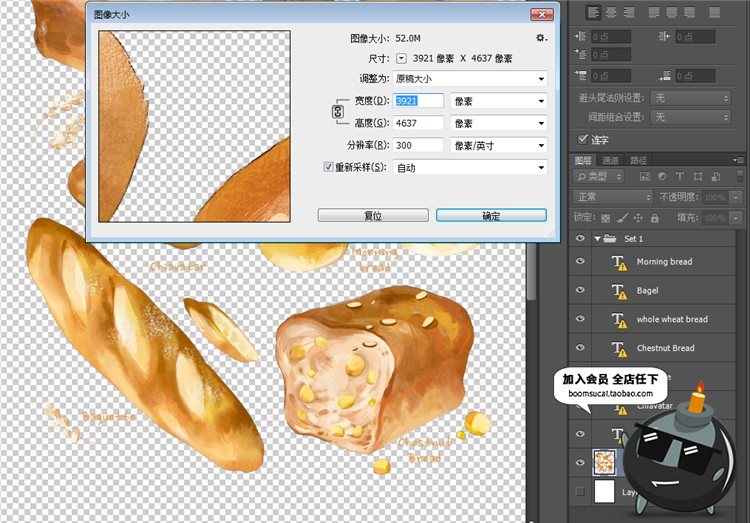Viewport: 750px width, 523px height.
Task: Open the 间距组合设置 dropdown
Action: tap(691, 117)
